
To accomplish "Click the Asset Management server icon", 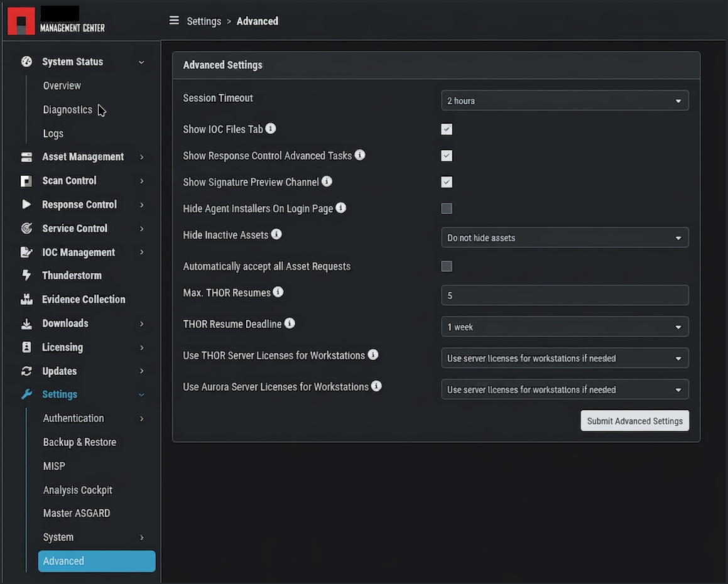I will 26,157.
